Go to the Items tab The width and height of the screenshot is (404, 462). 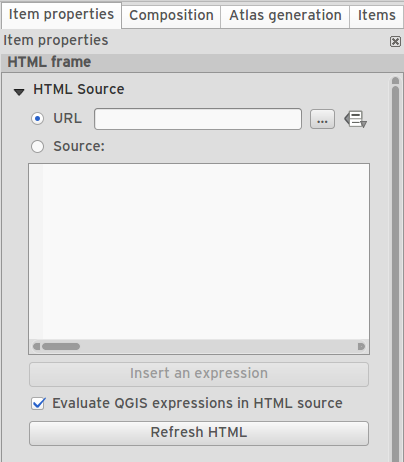click(377, 15)
